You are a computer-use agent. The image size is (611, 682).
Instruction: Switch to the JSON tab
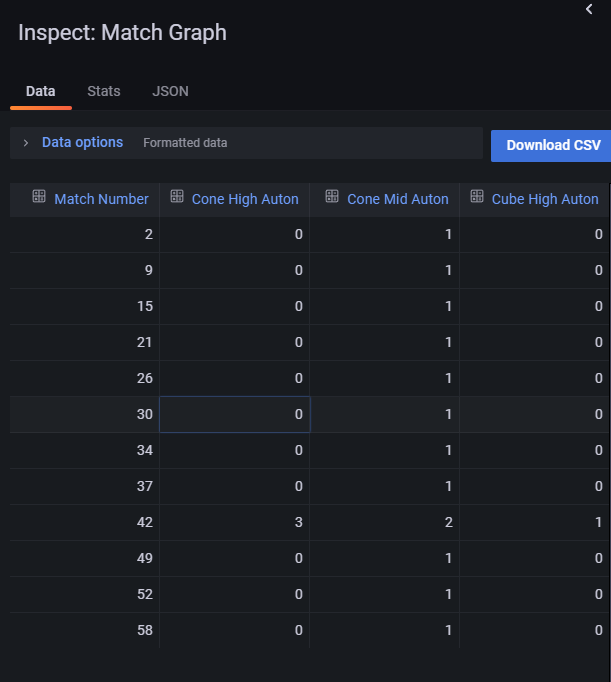tap(170, 91)
